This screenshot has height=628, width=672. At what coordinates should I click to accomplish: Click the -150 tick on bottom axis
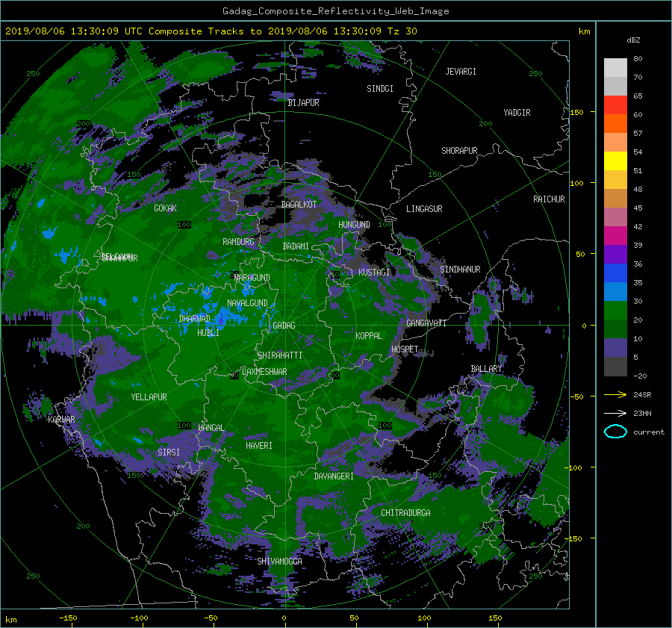(68, 618)
